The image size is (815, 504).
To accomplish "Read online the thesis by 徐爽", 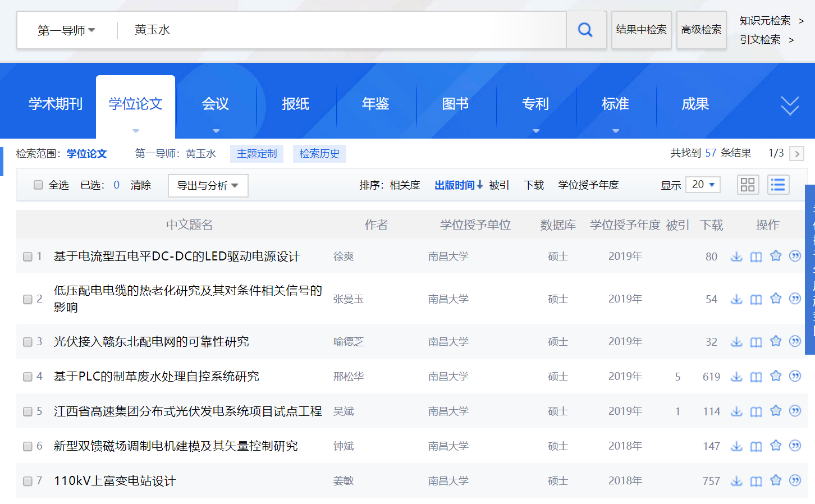I will click(756, 256).
